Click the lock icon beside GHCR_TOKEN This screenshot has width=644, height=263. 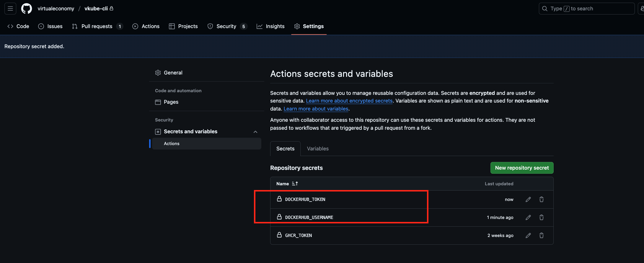coord(279,235)
